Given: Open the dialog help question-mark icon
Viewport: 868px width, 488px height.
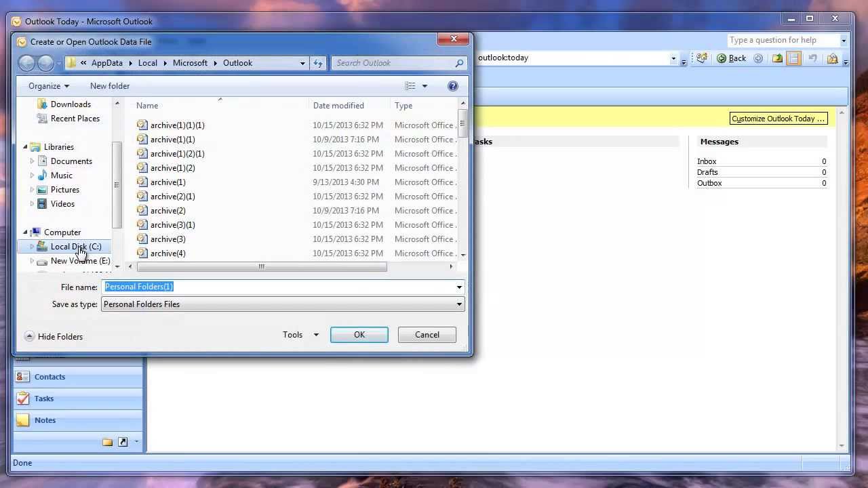Looking at the screenshot, I should [x=453, y=86].
